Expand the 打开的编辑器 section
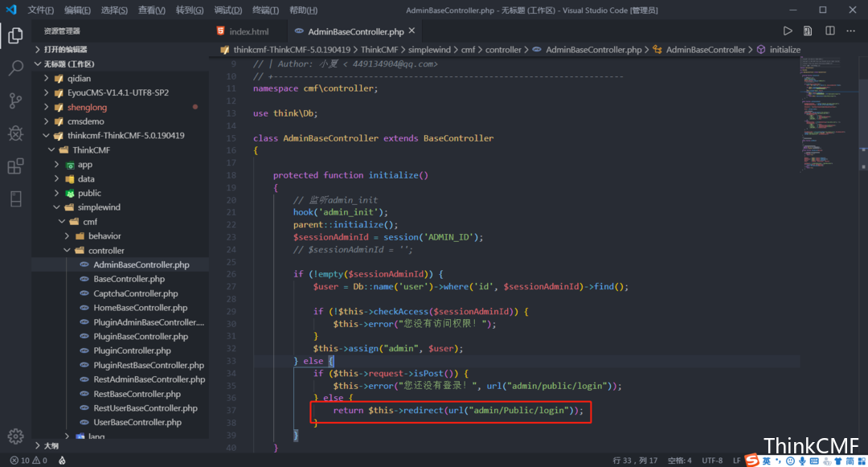 pyautogui.click(x=121, y=49)
